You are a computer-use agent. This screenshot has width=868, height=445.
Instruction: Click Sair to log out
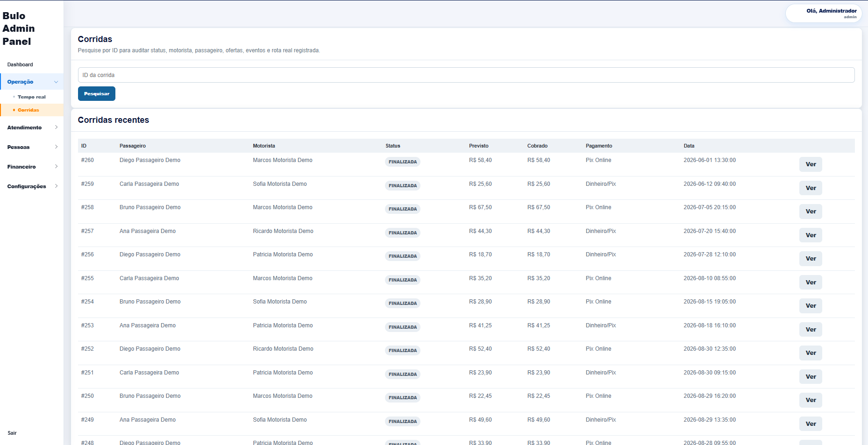tap(12, 433)
